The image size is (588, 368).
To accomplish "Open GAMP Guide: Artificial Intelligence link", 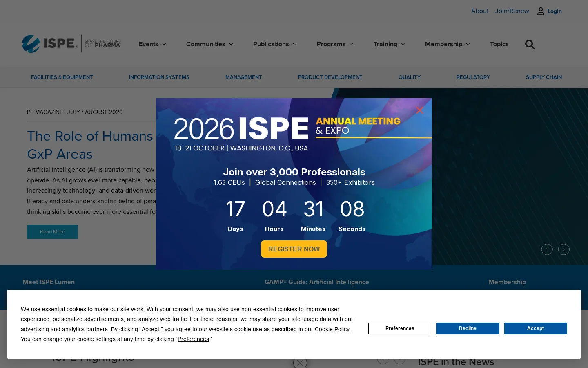I will [x=317, y=282].
